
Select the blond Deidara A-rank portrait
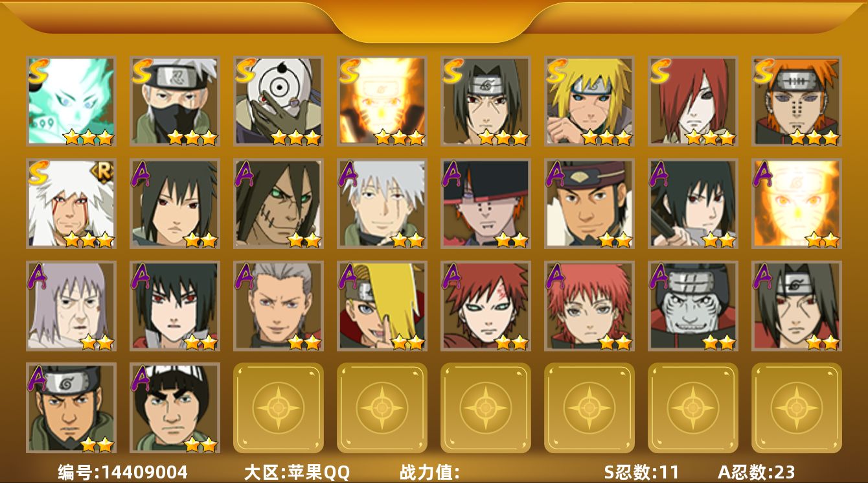[382, 306]
